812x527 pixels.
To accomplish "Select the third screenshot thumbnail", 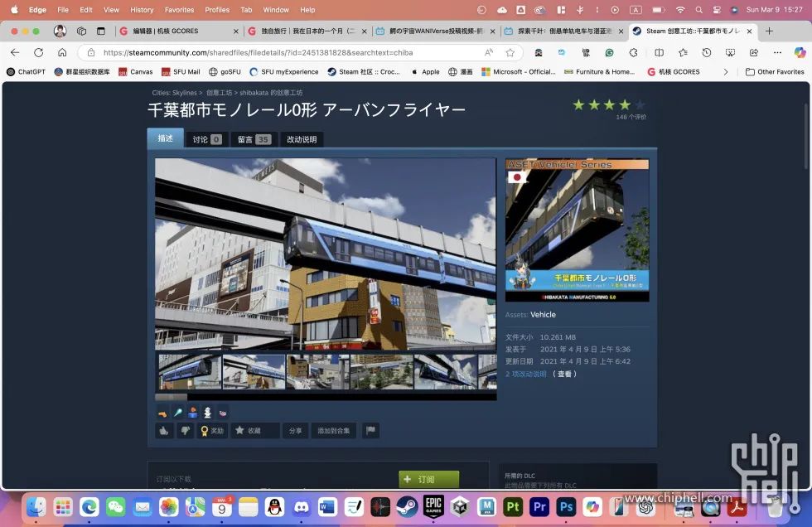I will 318,371.
